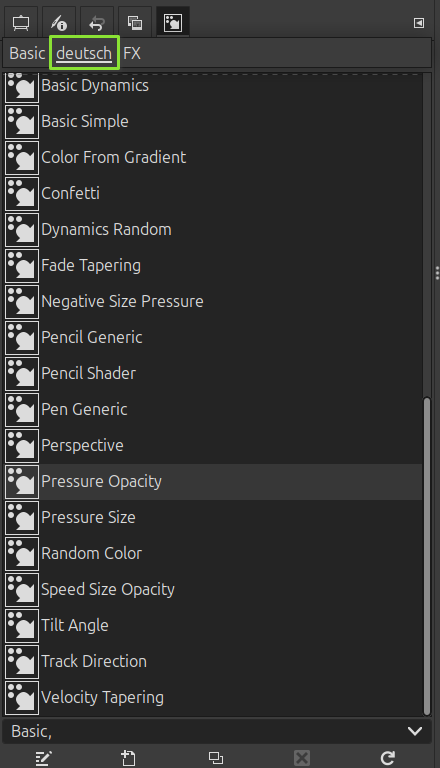Select the Pressure Size dynamics
Viewport: 440px width, 768px height.
(x=214, y=518)
